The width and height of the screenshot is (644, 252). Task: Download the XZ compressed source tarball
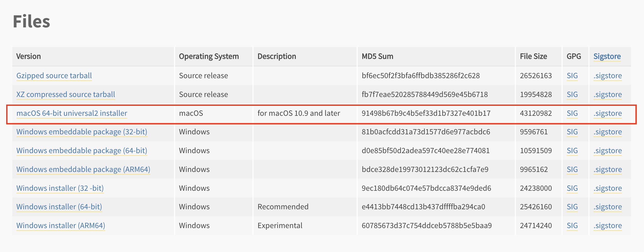click(x=66, y=95)
